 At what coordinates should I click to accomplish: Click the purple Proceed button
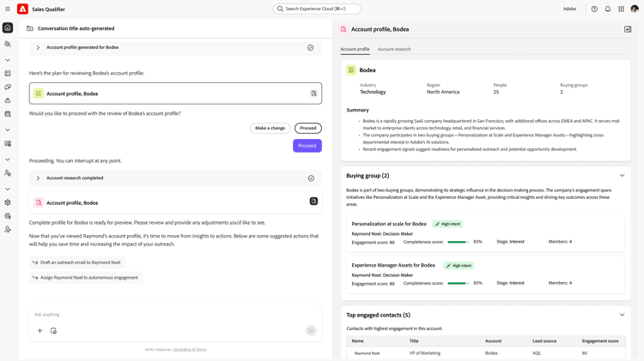point(307,146)
